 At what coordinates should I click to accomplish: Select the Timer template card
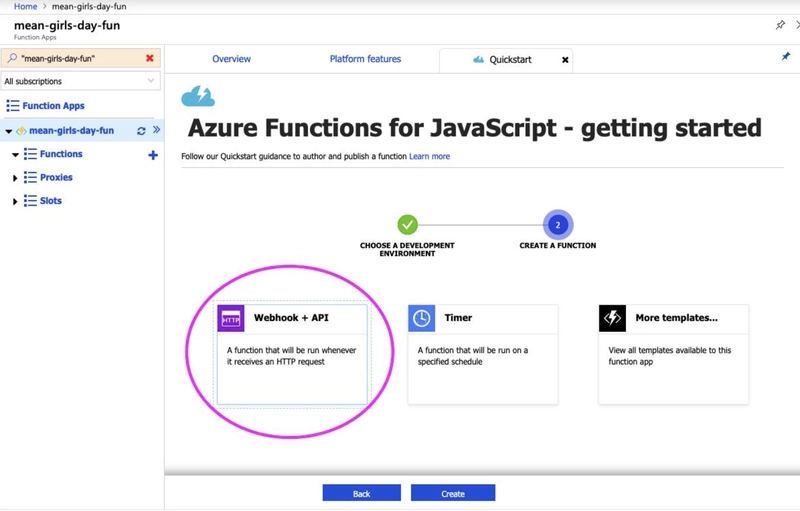click(x=483, y=354)
